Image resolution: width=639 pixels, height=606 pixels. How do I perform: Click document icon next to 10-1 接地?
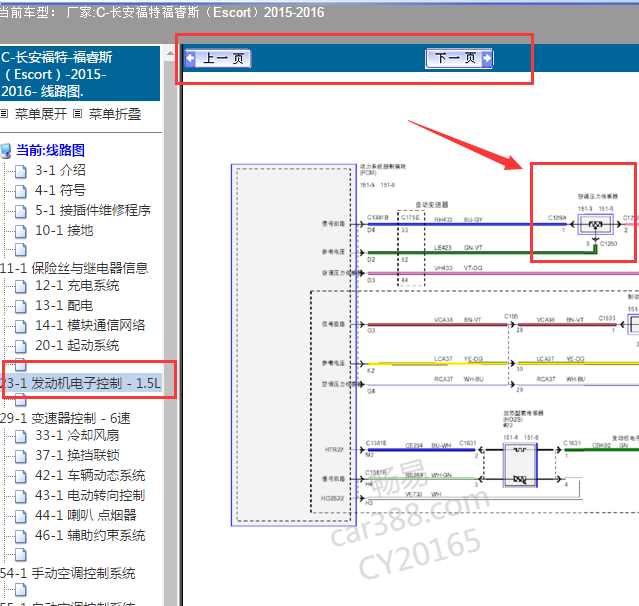21,231
